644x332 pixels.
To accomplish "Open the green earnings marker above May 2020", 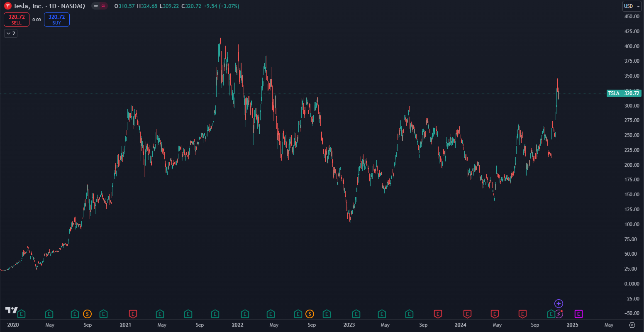I will click(49, 314).
